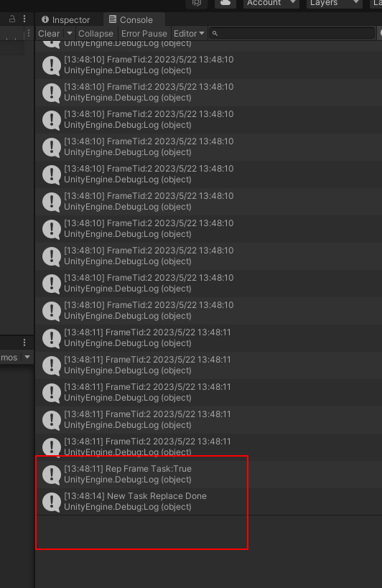
Task: Expand the Gizmos dropdown arrow
Action: (x=27, y=357)
